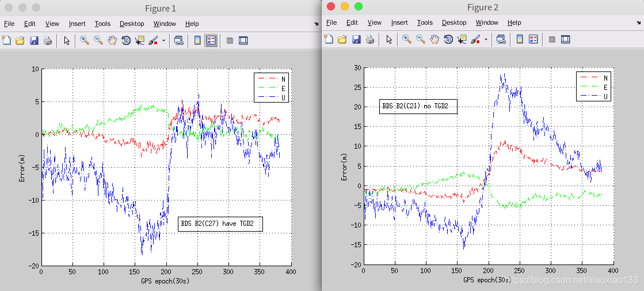644x291 pixels.
Task: Select Brush data tool in Figure 1
Action: click(153, 40)
